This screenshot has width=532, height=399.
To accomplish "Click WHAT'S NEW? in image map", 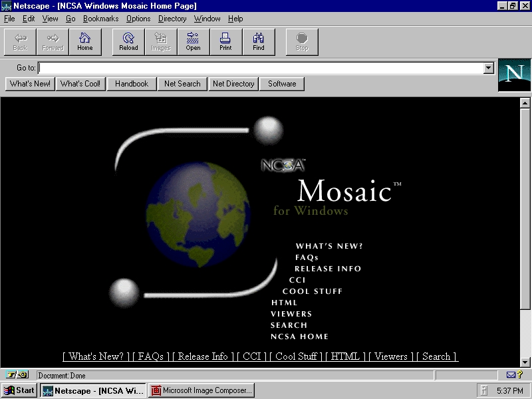I will pyautogui.click(x=329, y=246).
